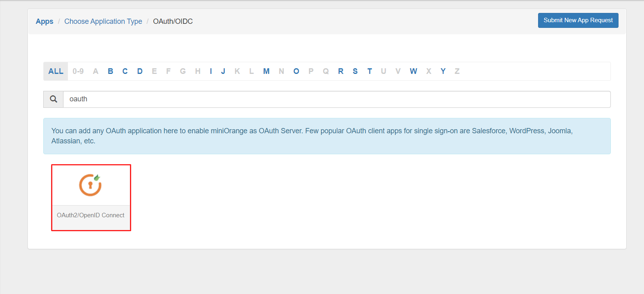Focus the search field containing oauth
This screenshot has height=294, width=644.
(x=337, y=99)
